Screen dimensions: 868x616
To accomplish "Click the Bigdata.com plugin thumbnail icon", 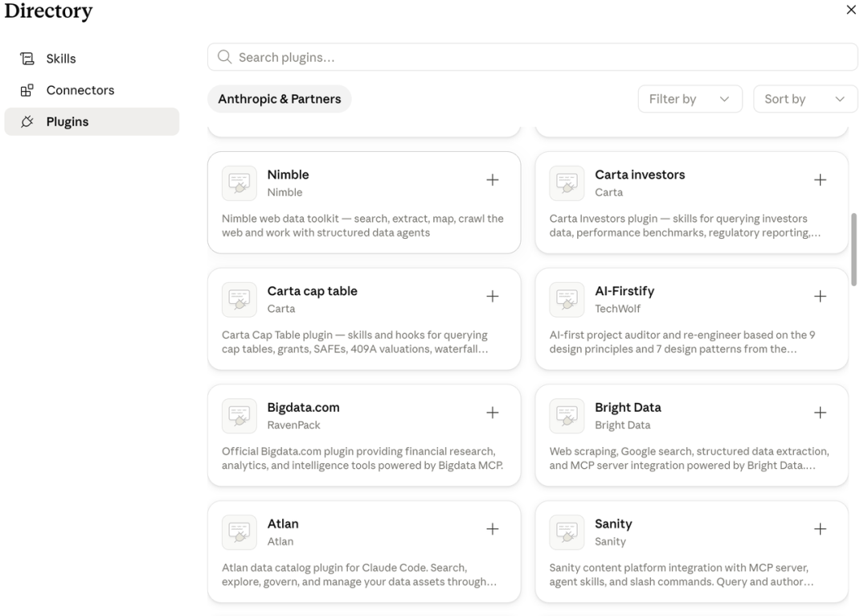I will [240, 416].
